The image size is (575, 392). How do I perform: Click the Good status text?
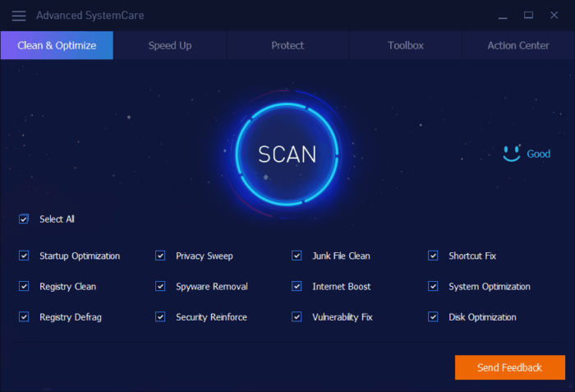click(538, 154)
